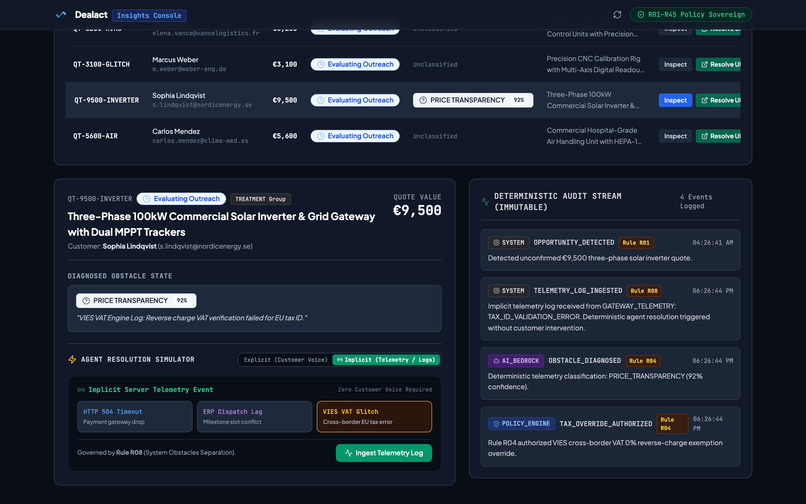
Task: Click PRICE TRANSPARENCY 92% tag in table row
Action: [x=472, y=100]
